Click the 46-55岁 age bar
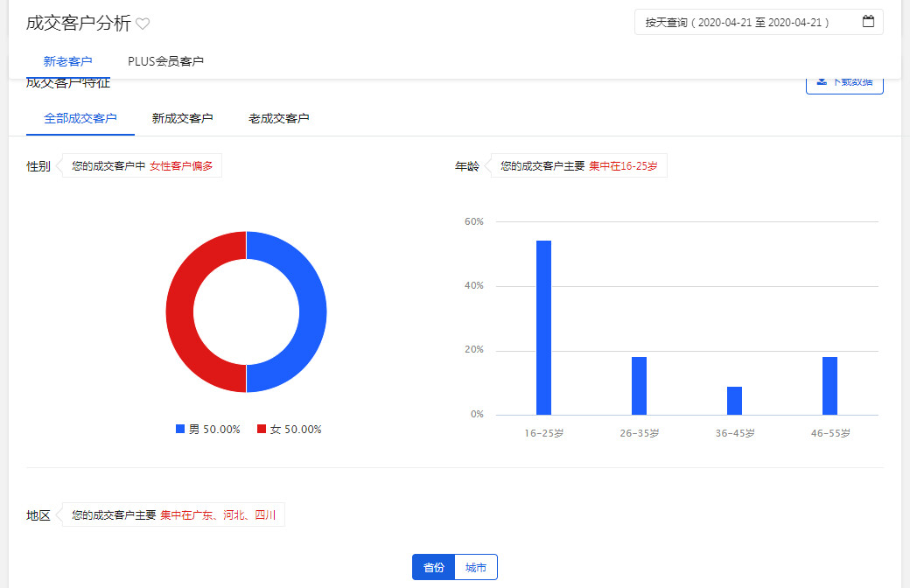The width and height of the screenshot is (910, 588). [x=829, y=385]
